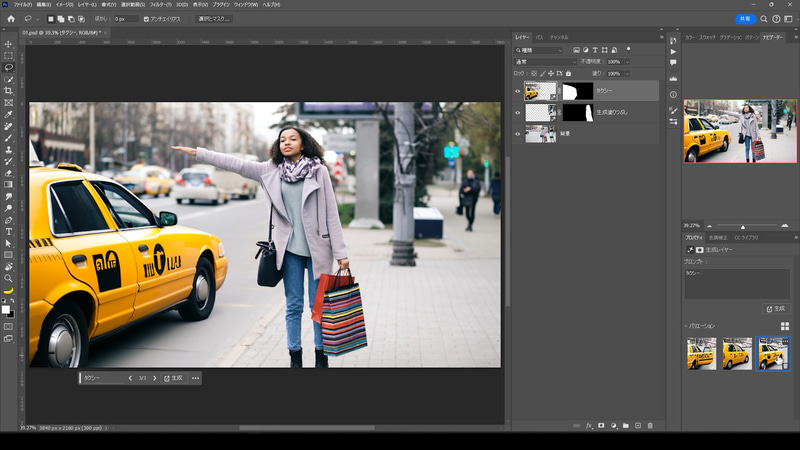800x450 pixels.
Task: Open the blend mode dropdown showing 通常
Action: point(545,61)
